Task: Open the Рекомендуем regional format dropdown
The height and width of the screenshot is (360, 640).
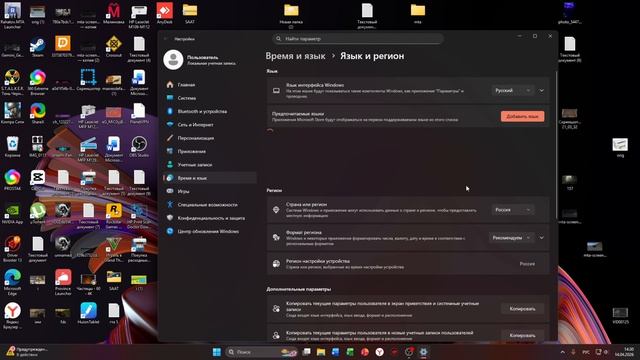Action: 511,238
